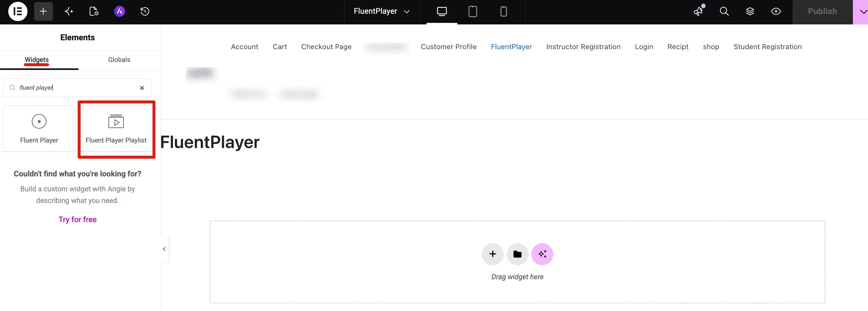Collapse the Elements panel with the arrow handle

click(164, 249)
